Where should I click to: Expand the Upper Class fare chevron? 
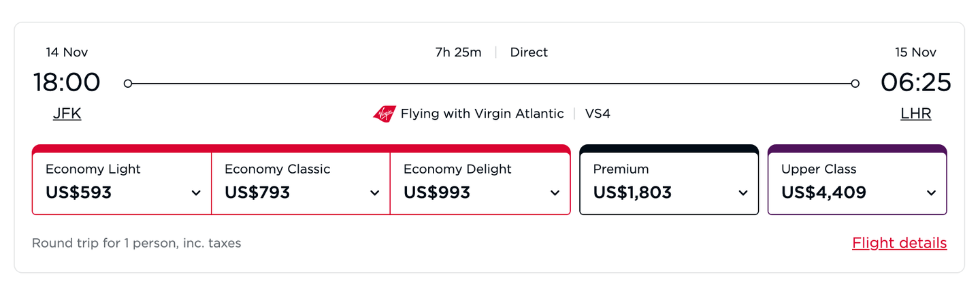[931, 193]
